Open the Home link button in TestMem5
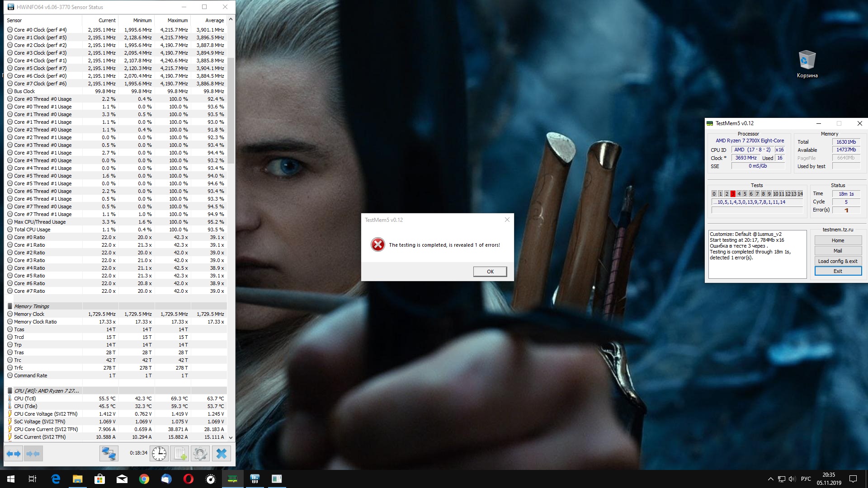Image resolution: width=868 pixels, height=488 pixels. click(838, 240)
